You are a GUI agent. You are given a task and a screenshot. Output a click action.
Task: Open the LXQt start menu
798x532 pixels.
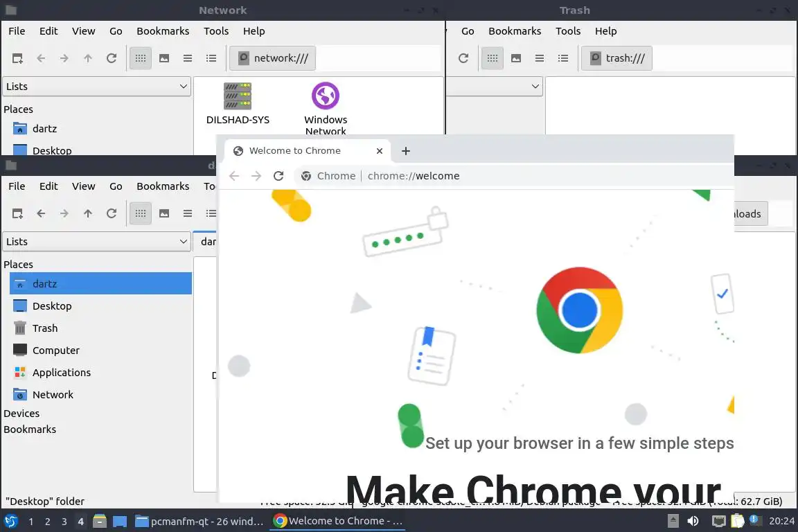click(10, 521)
